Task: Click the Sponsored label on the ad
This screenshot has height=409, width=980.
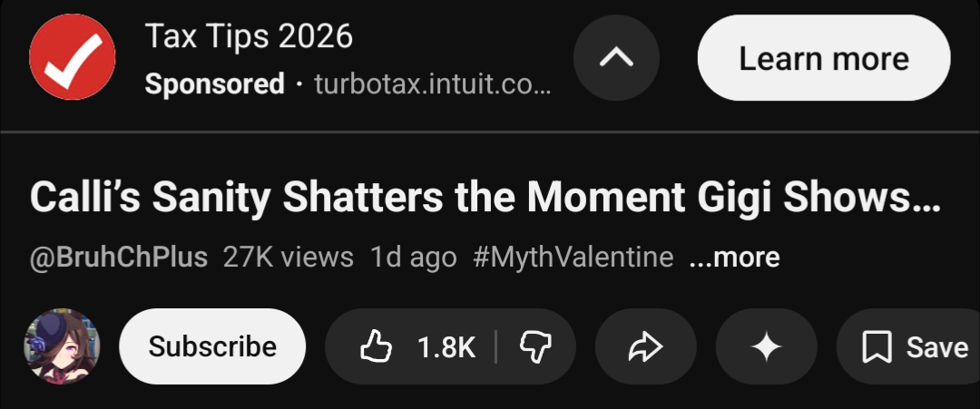Action: (214, 85)
